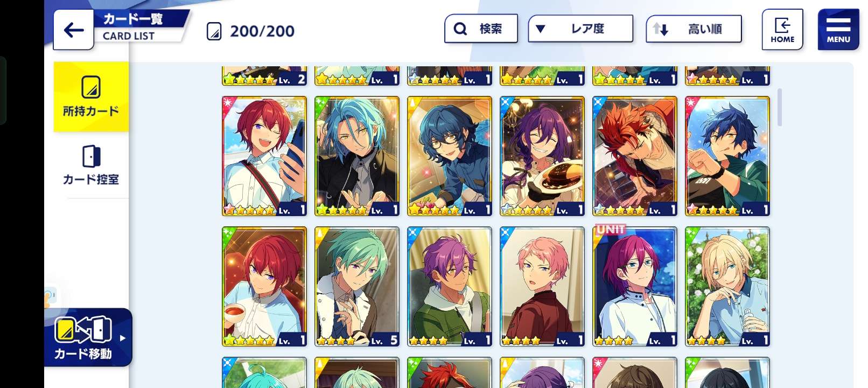
Task: Select the 所持カード owned cards tab
Action: coord(91,97)
